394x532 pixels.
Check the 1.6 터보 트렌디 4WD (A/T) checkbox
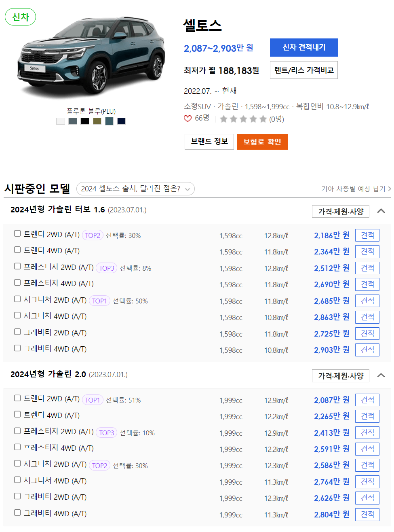[x=17, y=250]
